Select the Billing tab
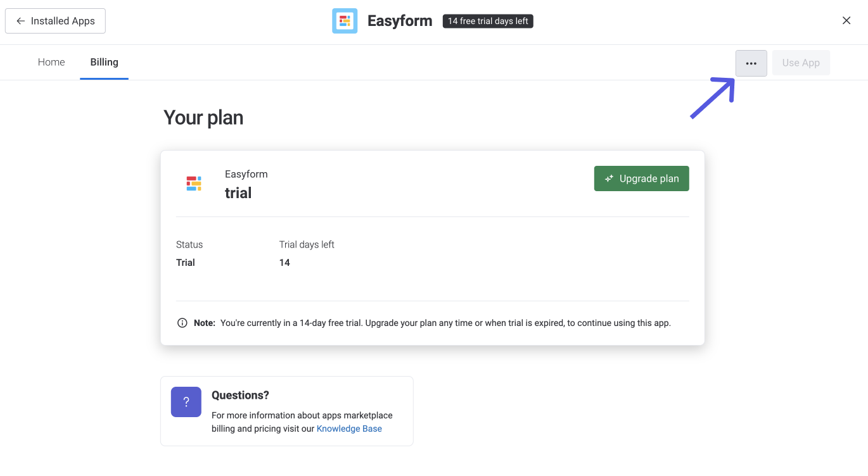This screenshot has width=868, height=476. tap(103, 62)
